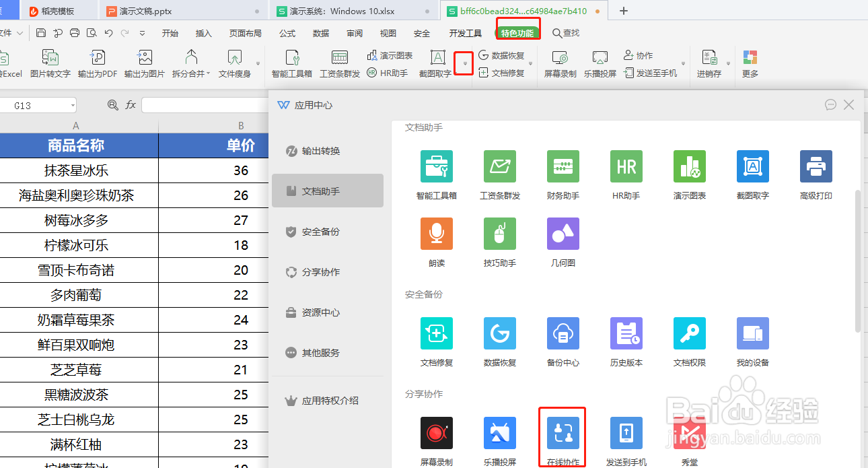Image resolution: width=868 pixels, height=468 pixels.
Task: Select 安全备份 in 应用中心 sidebar
Action: [x=328, y=232]
